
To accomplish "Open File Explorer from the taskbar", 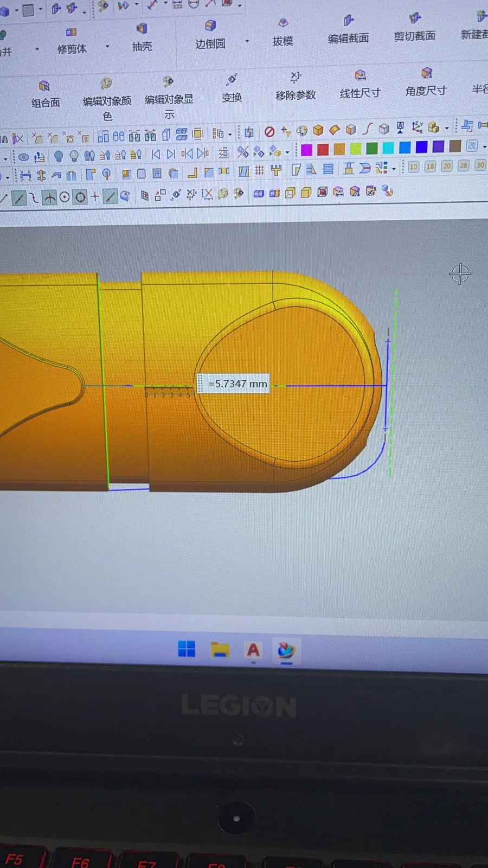I will coord(220,649).
